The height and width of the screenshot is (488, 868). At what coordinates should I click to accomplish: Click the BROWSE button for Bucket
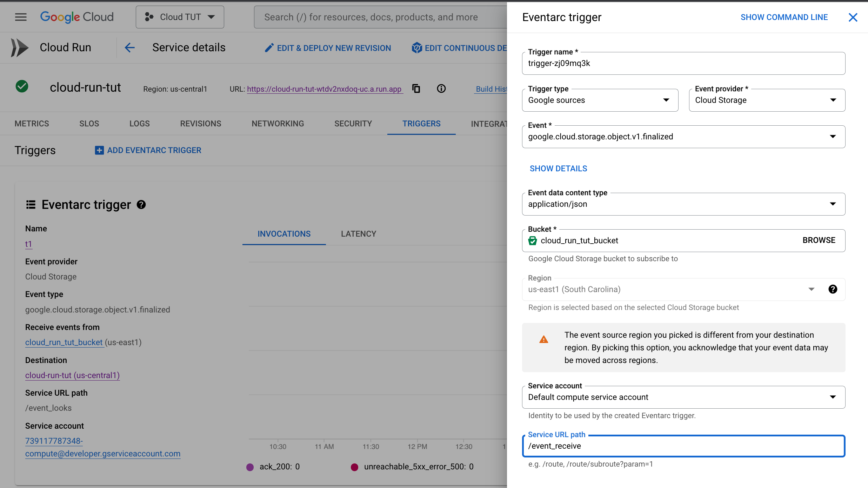(x=819, y=240)
